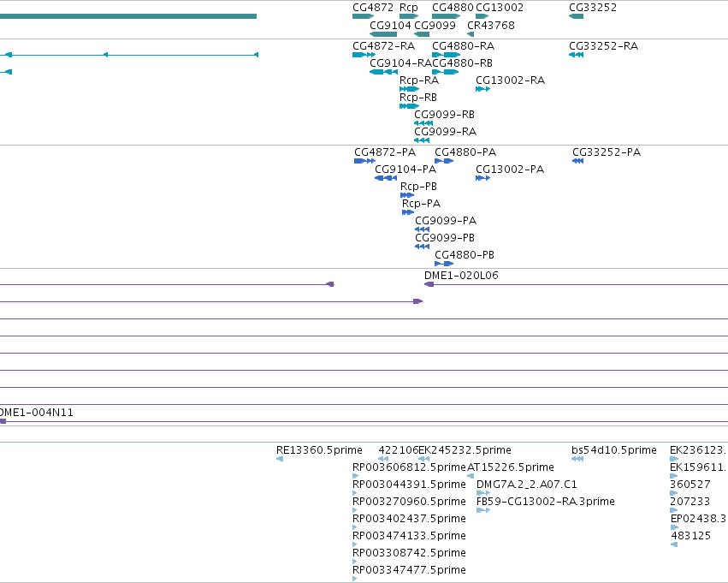The width and height of the screenshot is (728, 583).
Task: Select the Rcp gene feature label
Action: (409, 8)
